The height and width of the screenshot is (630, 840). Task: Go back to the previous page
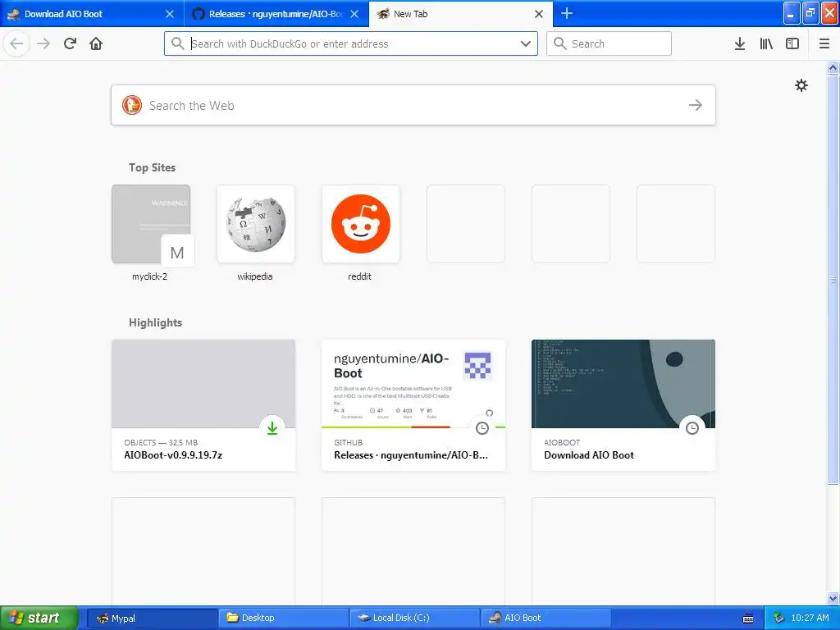click(x=16, y=43)
